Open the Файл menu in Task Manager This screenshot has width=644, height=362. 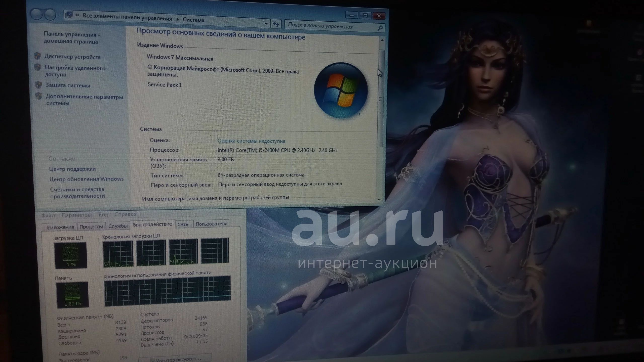click(48, 215)
